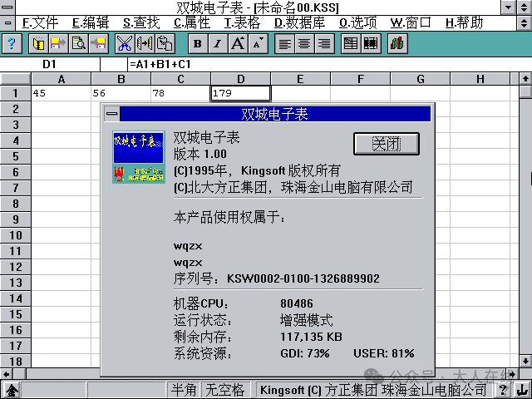The width and height of the screenshot is (532, 399).
Task: Click vertical scrollbar up arrow
Action: (525, 79)
